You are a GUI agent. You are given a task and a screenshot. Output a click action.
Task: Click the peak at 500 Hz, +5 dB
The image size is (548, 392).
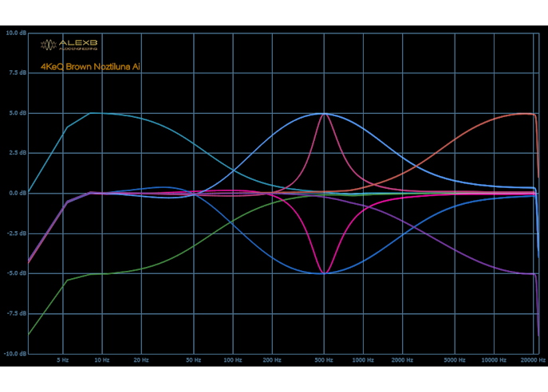(324, 113)
